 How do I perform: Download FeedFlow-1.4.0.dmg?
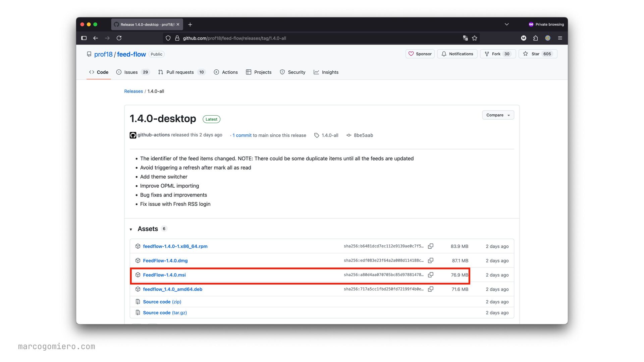(165, 260)
